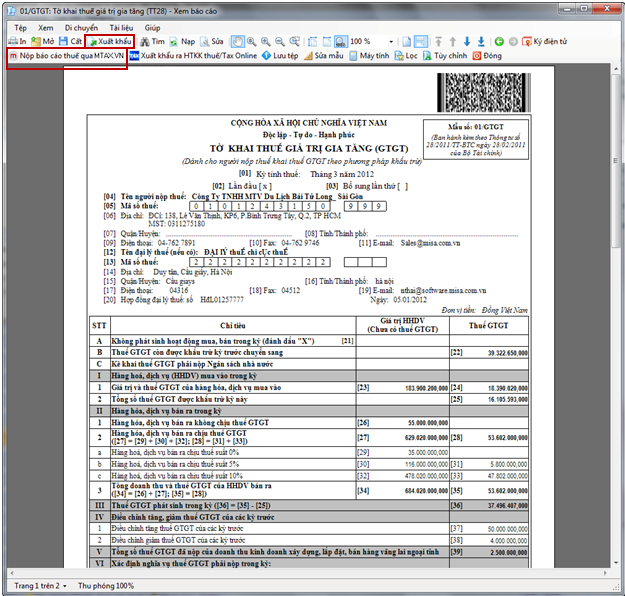Click the Thuế GTGT column header
The height and width of the screenshot is (596, 625).
[489, 326]
